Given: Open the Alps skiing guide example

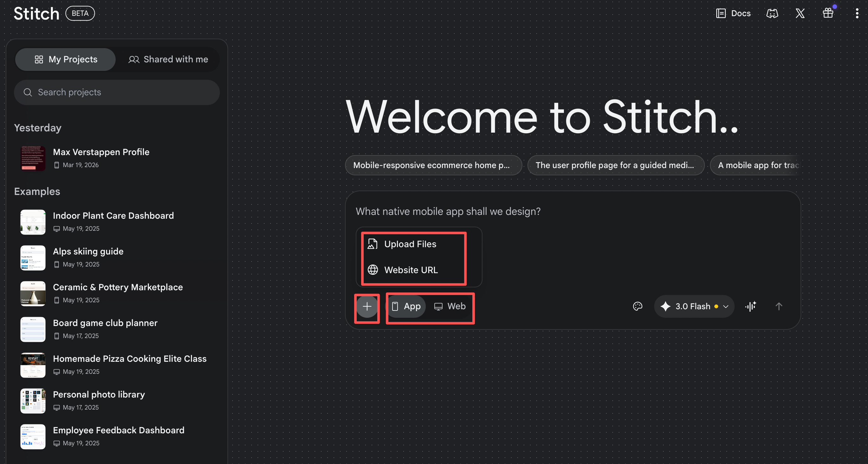Looking at the screenshot, I should pos(88,252).
